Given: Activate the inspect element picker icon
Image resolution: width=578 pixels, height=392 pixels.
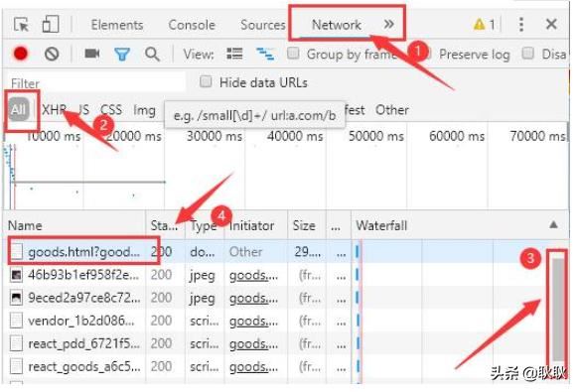Looking at the screenshot, I should (21, 25).
